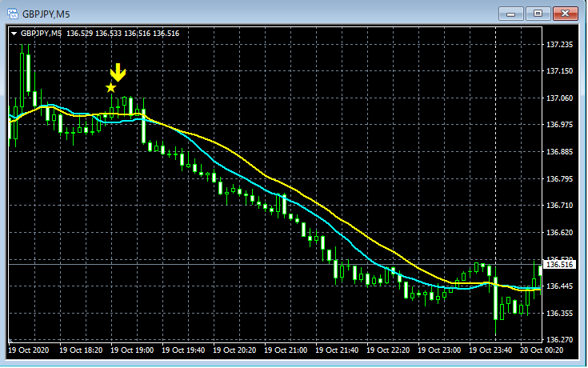Click the 19 Oct 21:00 time label
This screenshot has width=588, height=368.
[286, 350]
